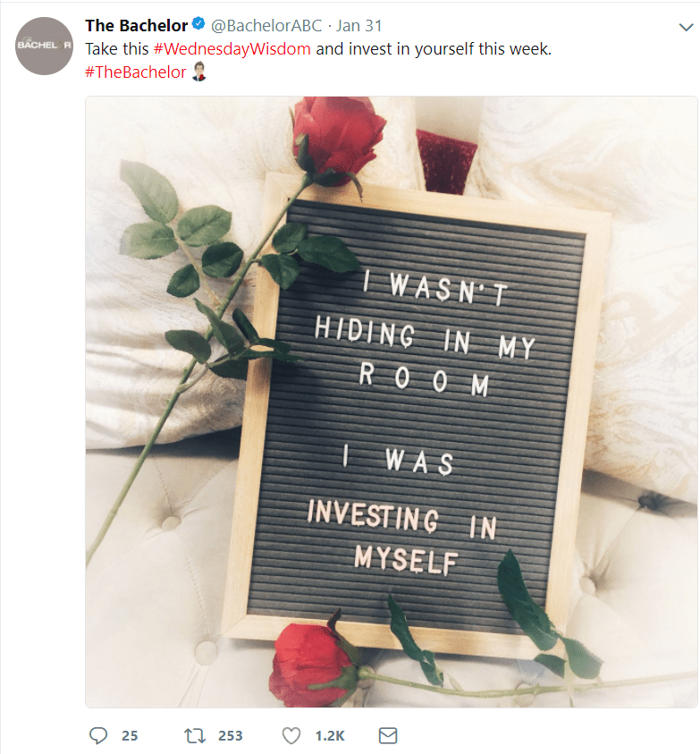The height and width of the screenshot is (754, 700).
Task: Click the MYSELF text on the letter board
Action: pyautogui.click(x=407, y=560)
